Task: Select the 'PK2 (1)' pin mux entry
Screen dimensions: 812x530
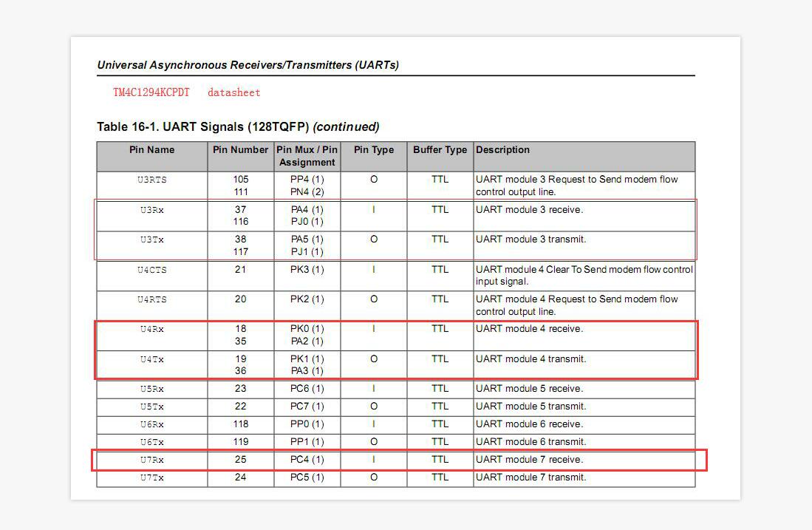Action: (307, 299)
